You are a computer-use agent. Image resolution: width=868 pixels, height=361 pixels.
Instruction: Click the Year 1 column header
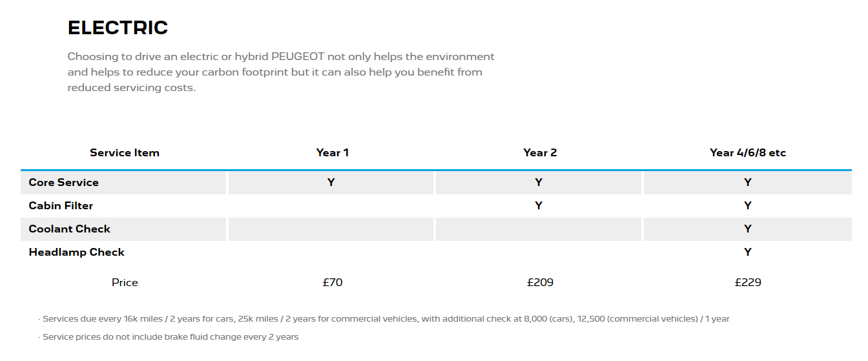pos(332,153)
